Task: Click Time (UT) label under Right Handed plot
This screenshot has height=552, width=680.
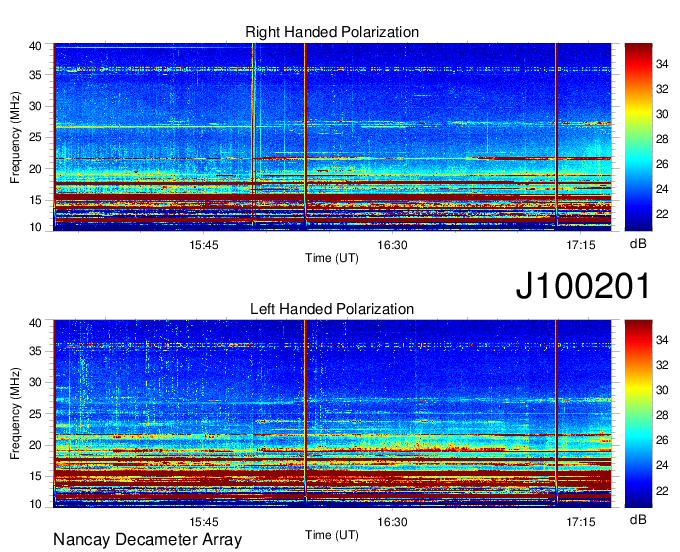Action: (x=332, y=258)
